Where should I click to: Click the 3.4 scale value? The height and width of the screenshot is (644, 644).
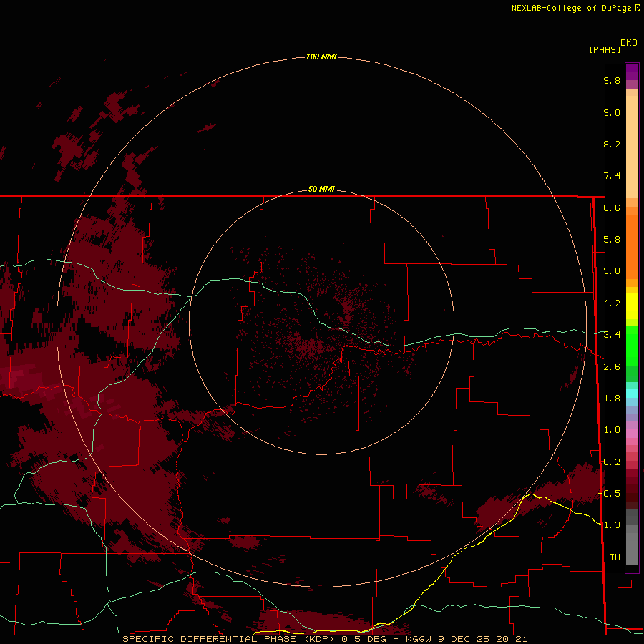tap(612, 335)
